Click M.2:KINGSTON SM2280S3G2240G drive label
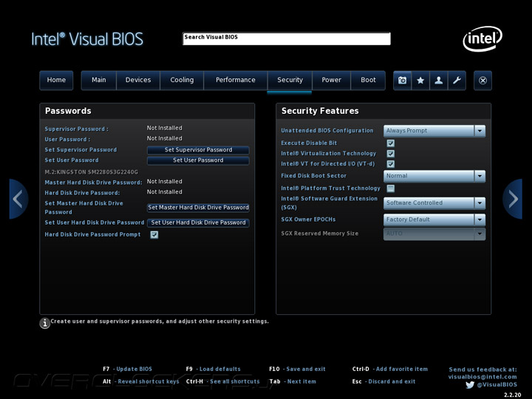 [92, 172]
